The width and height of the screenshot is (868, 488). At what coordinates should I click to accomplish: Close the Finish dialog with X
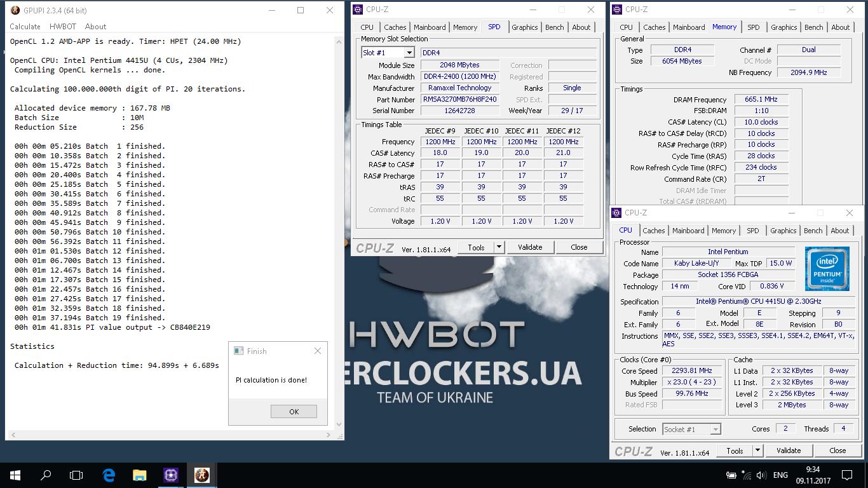[318, 351]
